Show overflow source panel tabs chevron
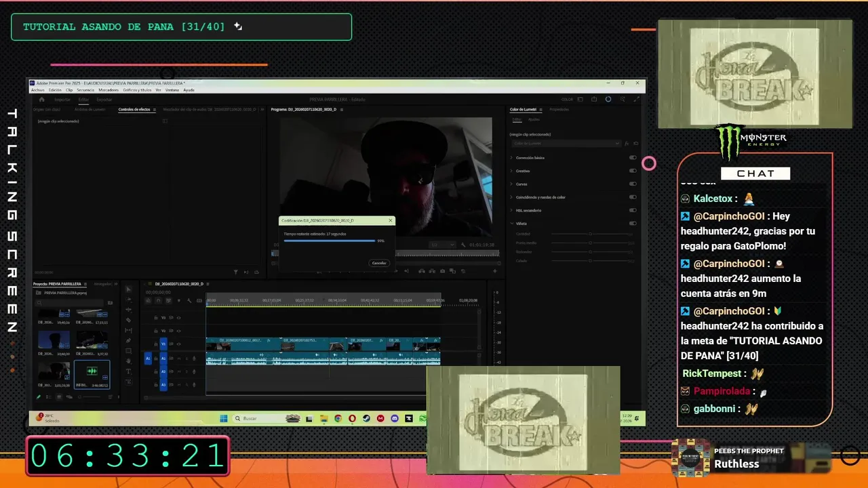 point(263,109)
